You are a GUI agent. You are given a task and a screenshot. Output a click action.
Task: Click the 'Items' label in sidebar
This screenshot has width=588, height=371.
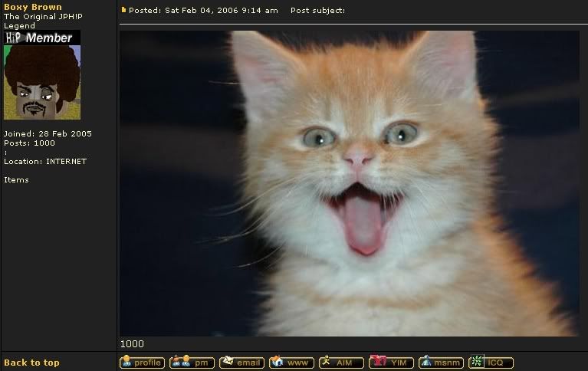click(16, 179)
